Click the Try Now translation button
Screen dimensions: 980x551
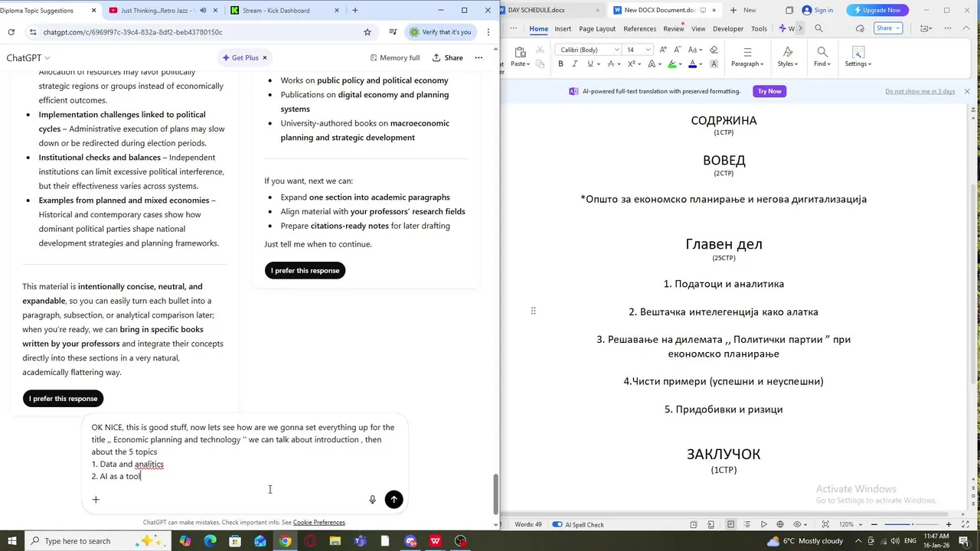click(x=769, y=91)
